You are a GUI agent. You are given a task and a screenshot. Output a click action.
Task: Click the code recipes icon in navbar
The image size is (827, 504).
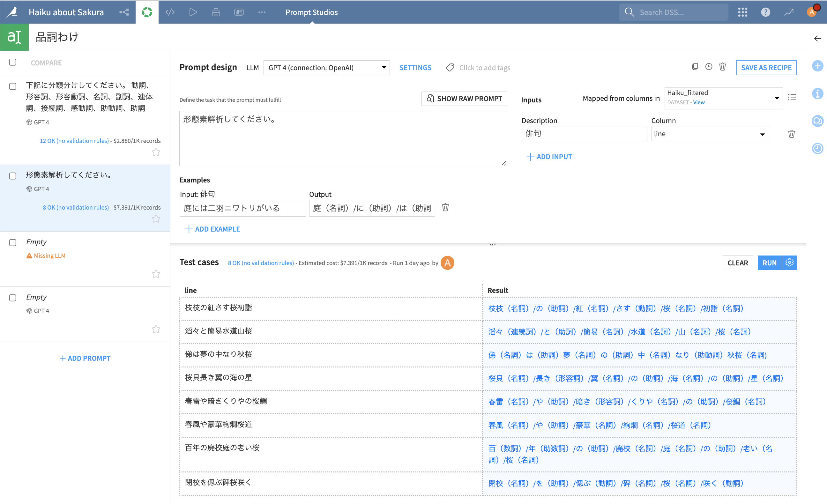[170, 12]
